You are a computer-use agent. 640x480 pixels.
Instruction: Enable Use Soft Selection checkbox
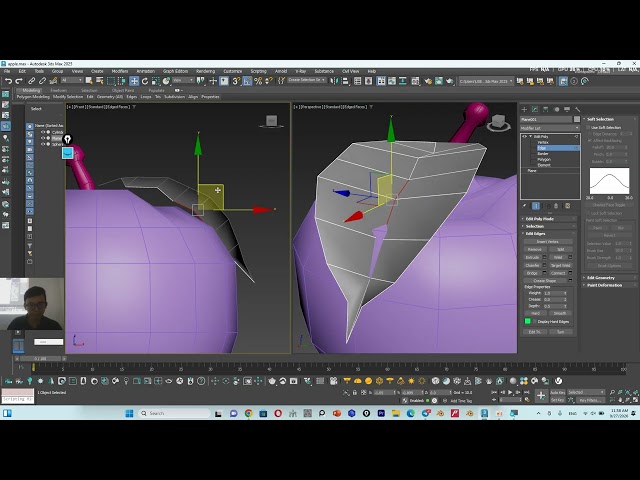589,127
